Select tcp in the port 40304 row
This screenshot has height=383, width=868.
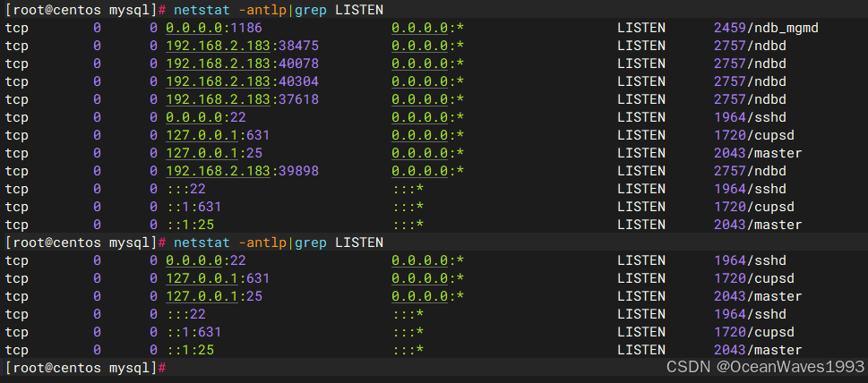[17, 81]
